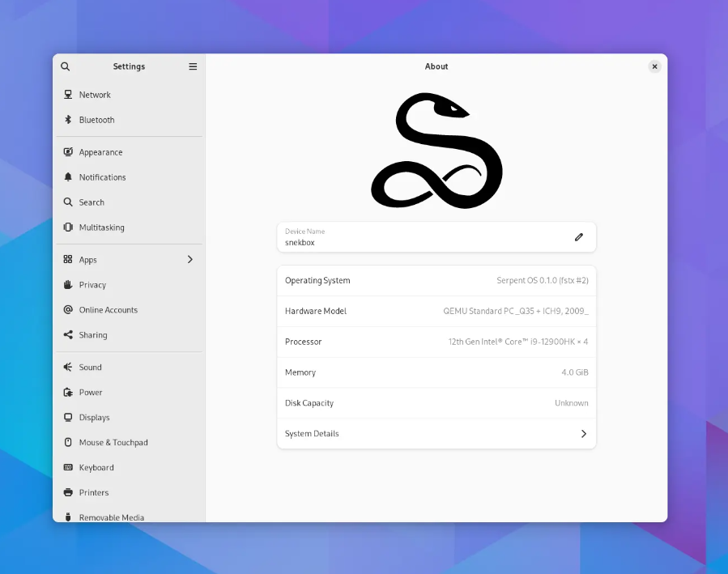This screenshot has height=574, width=728.
Task: Click the Search sidebar magnifier icon
Action: pos(68,202)
